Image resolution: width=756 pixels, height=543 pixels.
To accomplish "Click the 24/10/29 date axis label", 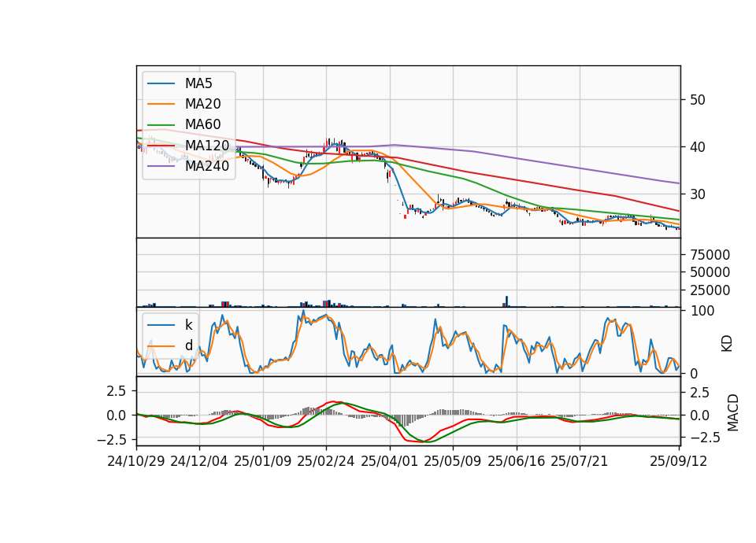I will [136, 461].
